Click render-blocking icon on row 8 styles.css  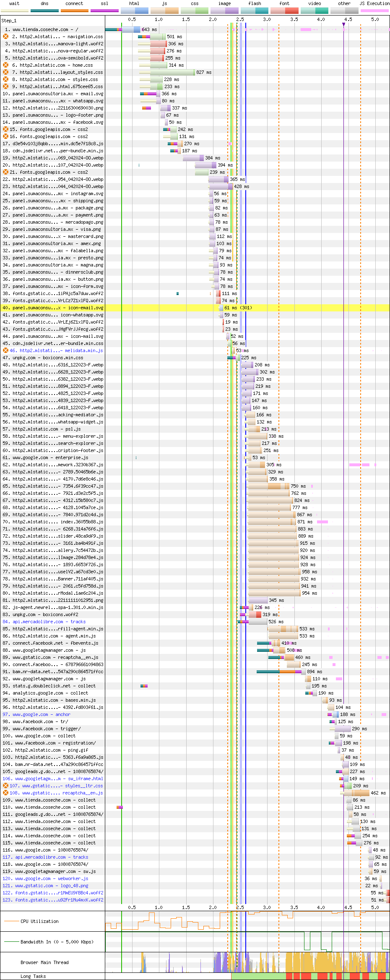tap(6, 79)
